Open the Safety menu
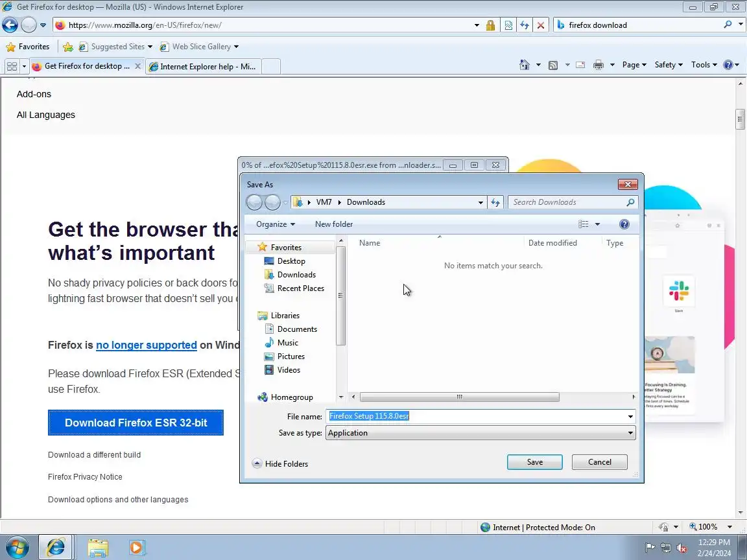This screenshot has height=560, width=747. point(669,65)
